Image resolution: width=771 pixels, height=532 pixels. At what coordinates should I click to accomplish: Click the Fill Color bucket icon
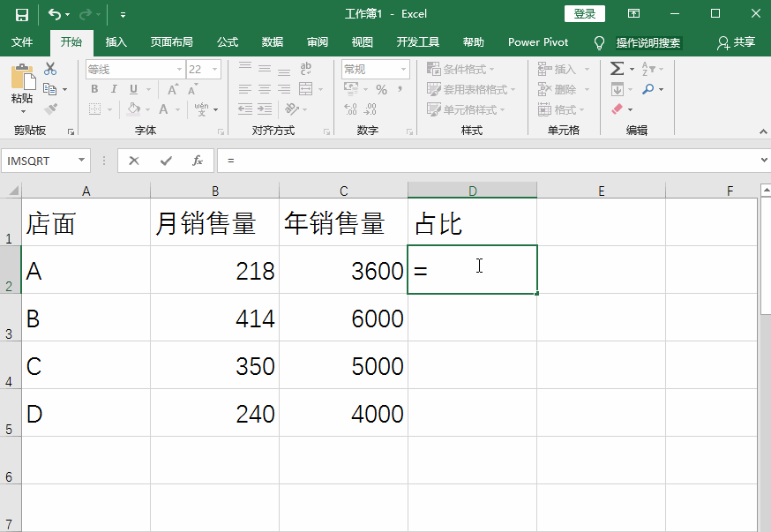tap(133, 109)
